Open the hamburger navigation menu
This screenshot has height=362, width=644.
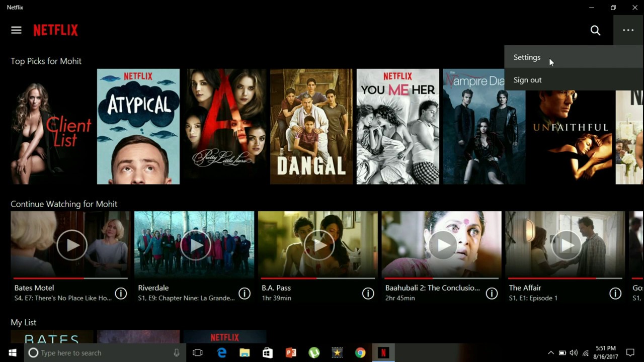click(16, 30)
